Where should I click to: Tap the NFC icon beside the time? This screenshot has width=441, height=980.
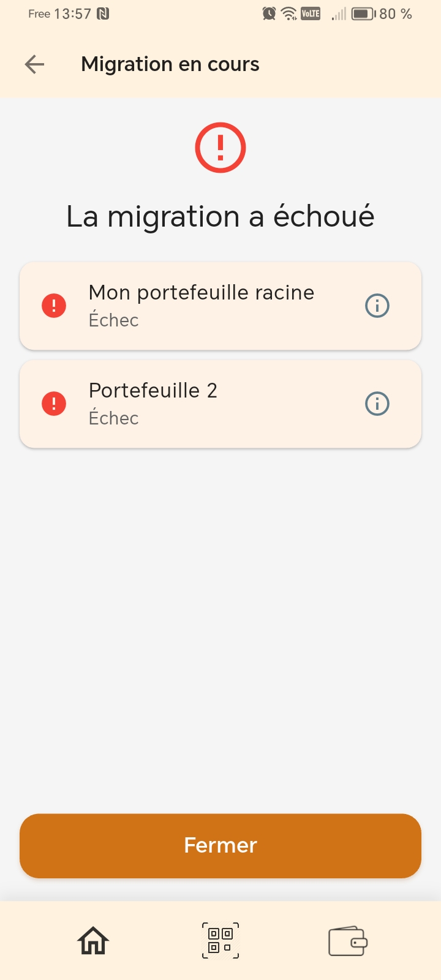103,13
